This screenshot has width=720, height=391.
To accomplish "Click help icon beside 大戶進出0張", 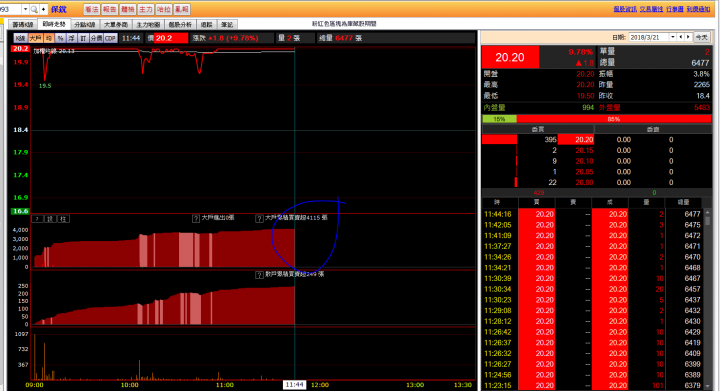I will (196, 218).
